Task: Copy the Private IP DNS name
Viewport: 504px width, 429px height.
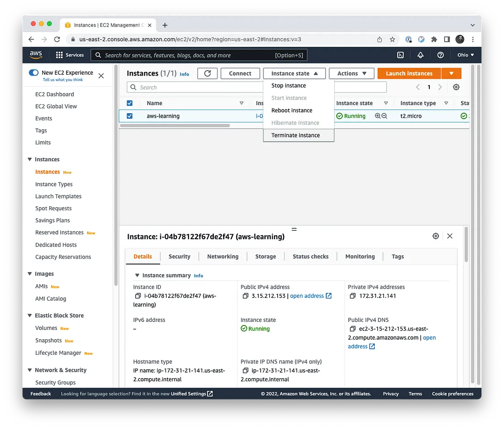Action: pyautogui.click(x=245, y=370)
